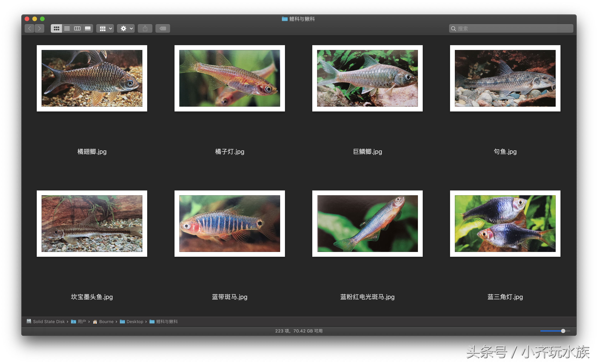Select the 蓝粉红电光斑马.jpg thumbnail

click(x=367, y=224)
